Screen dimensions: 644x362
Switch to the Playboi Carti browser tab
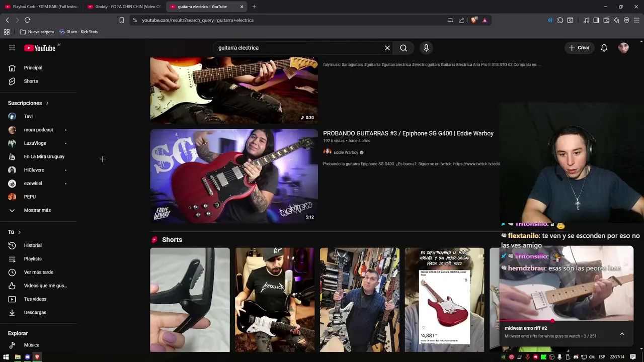[x=41, y=7]
